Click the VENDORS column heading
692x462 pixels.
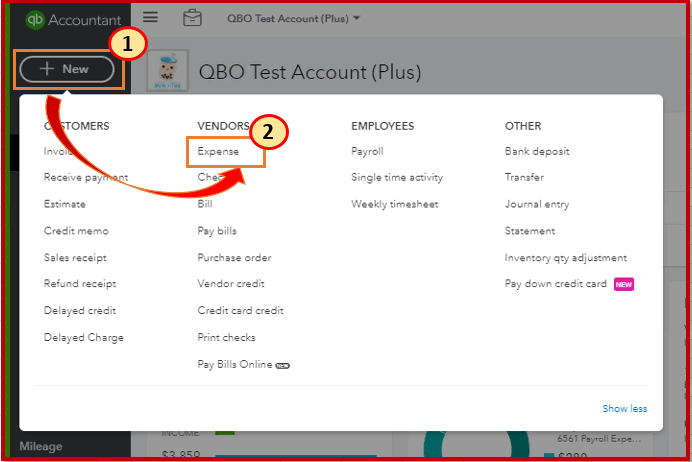point(223,126)
